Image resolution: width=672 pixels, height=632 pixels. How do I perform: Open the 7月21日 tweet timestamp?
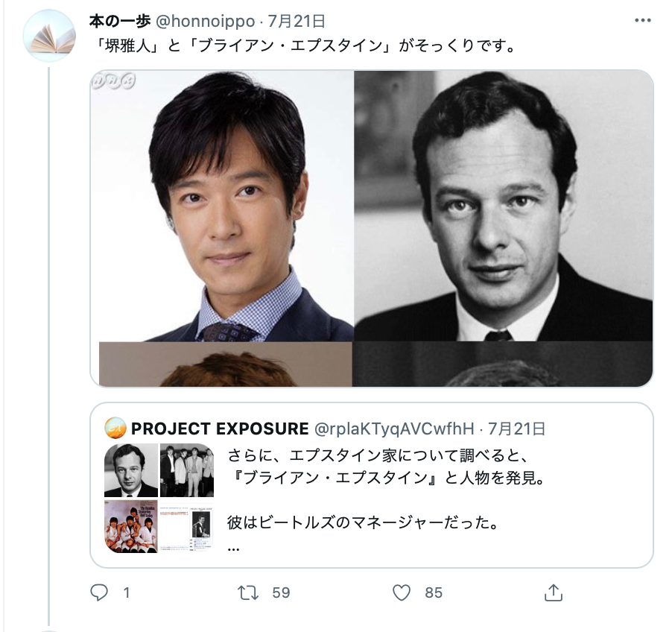coord(297,21)
